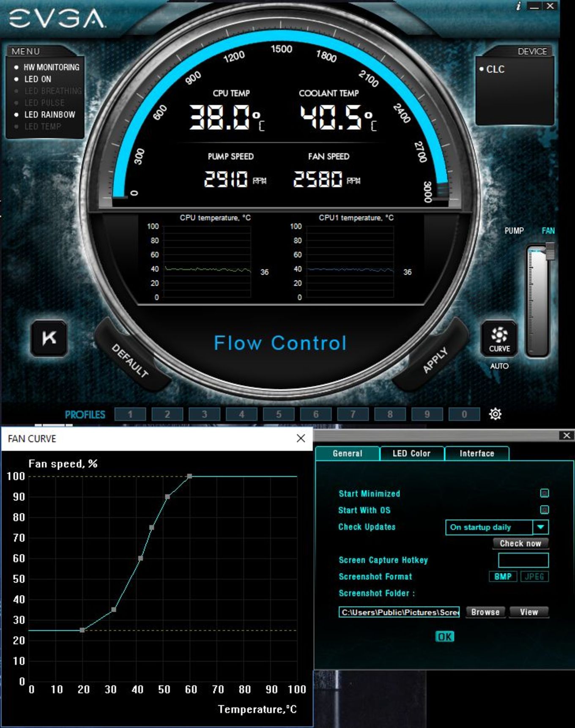Viewport: 575px width, 728px height.
Task: Open the K-boost button
Action: pyautogui.click(x=49, y=338)
